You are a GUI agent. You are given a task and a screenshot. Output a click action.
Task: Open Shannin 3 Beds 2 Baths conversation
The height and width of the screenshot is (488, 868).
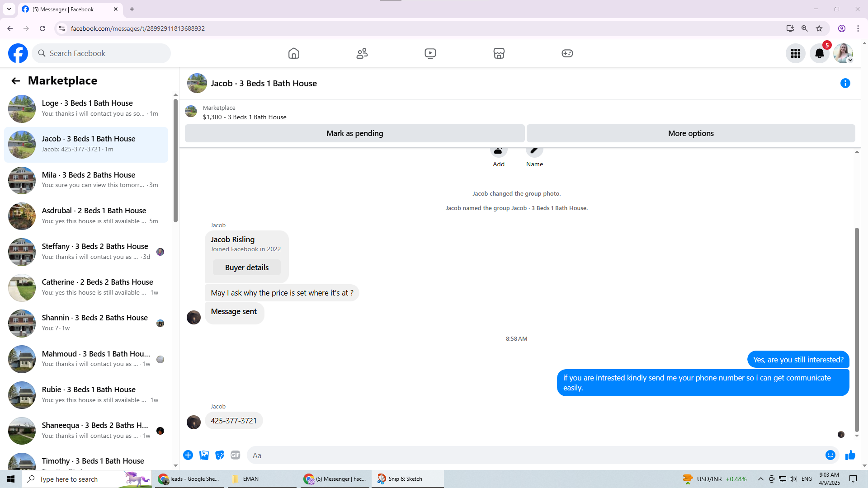click(86, 323)
